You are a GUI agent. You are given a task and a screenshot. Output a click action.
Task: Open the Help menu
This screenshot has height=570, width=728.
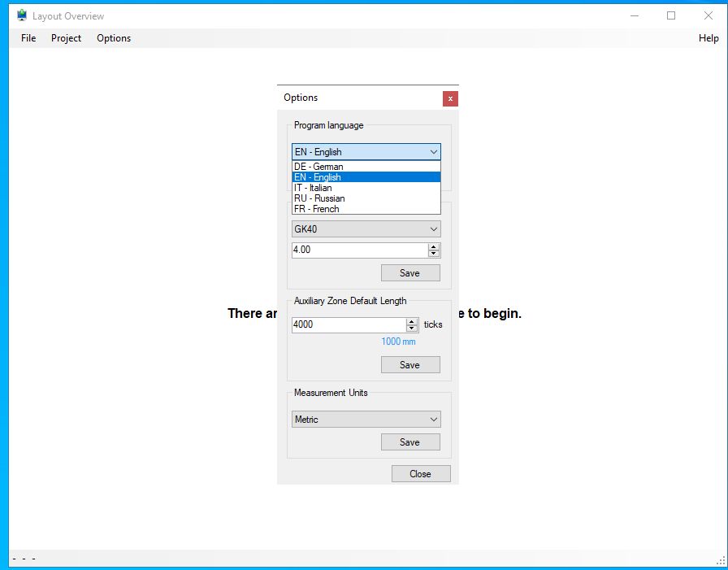[x=708, y=38]
